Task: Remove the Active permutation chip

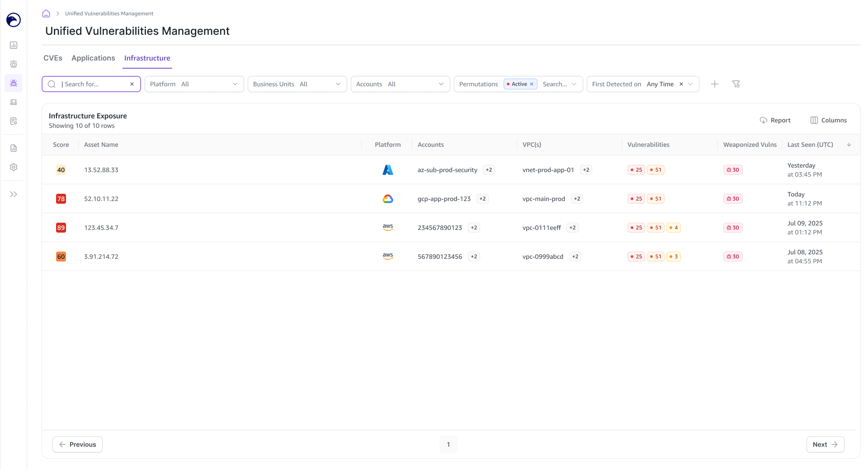Action: [532, 84]
